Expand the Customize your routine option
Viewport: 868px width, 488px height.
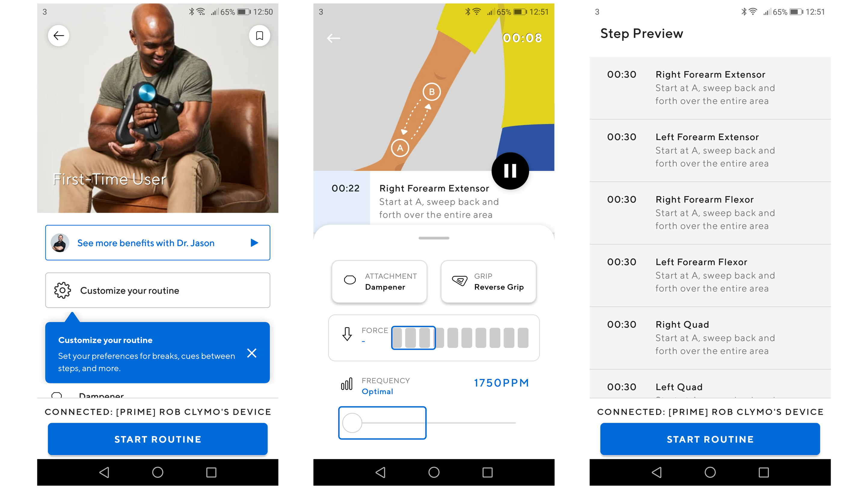(158, 290)
